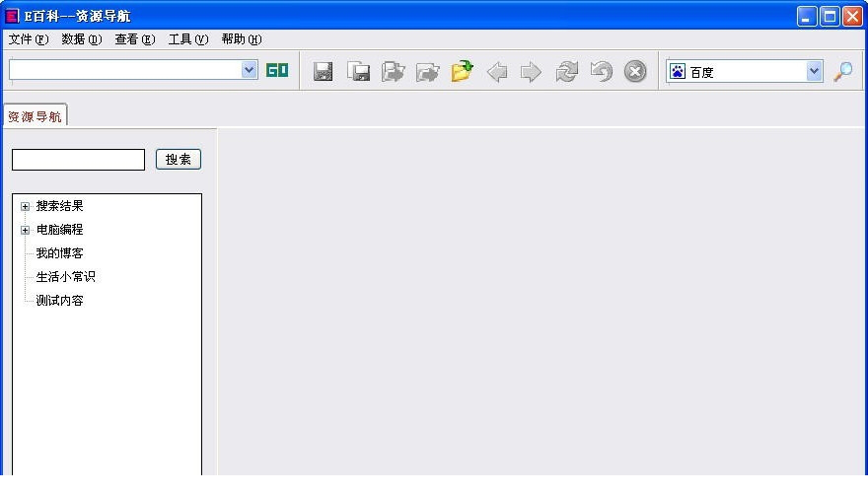Click the address bar text field
This screenshot has height=494, width=868.
(x=125, y=70)
